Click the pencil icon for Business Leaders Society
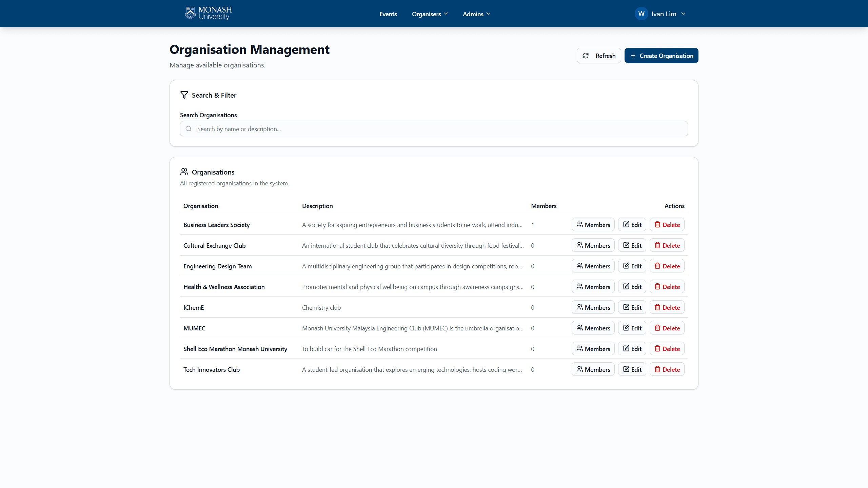 [626, 224]
